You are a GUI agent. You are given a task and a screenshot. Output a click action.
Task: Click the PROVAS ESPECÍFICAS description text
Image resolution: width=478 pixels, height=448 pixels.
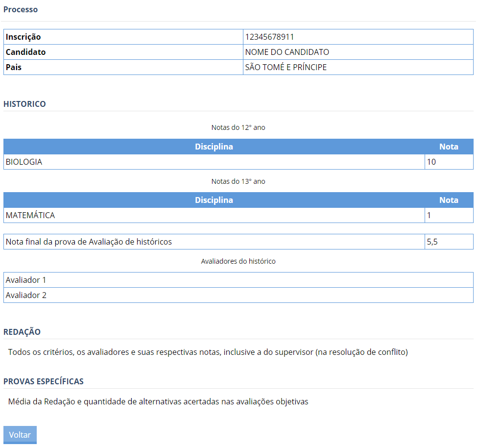158,401
